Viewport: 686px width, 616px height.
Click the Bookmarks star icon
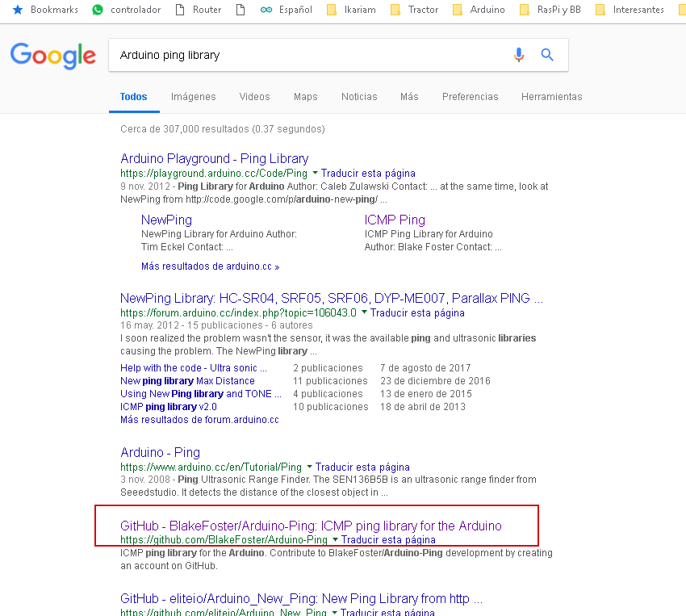pyautogui.click(x=18, y=9)
